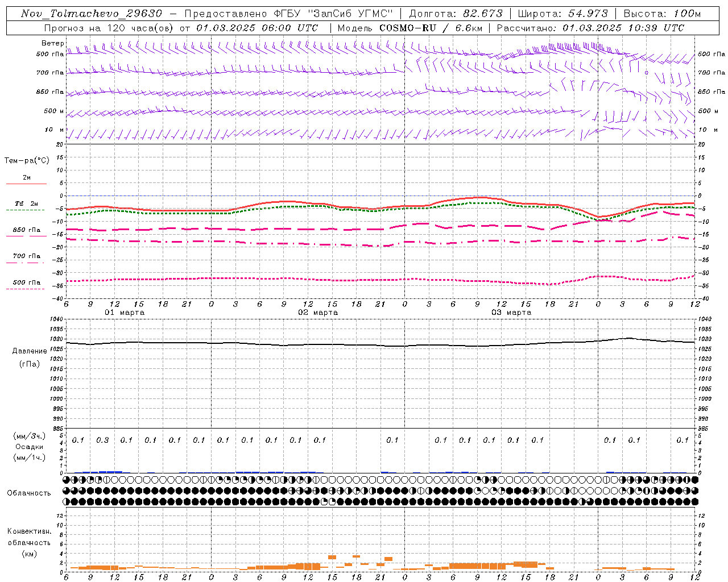Select the 500 м wind level label on left
The width and height of the screenshot is (728, 582).
[x=54, y=111]
